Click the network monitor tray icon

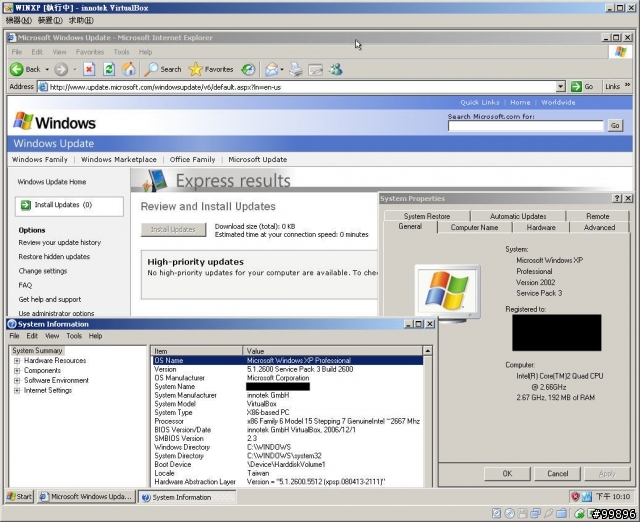point(587,497)
